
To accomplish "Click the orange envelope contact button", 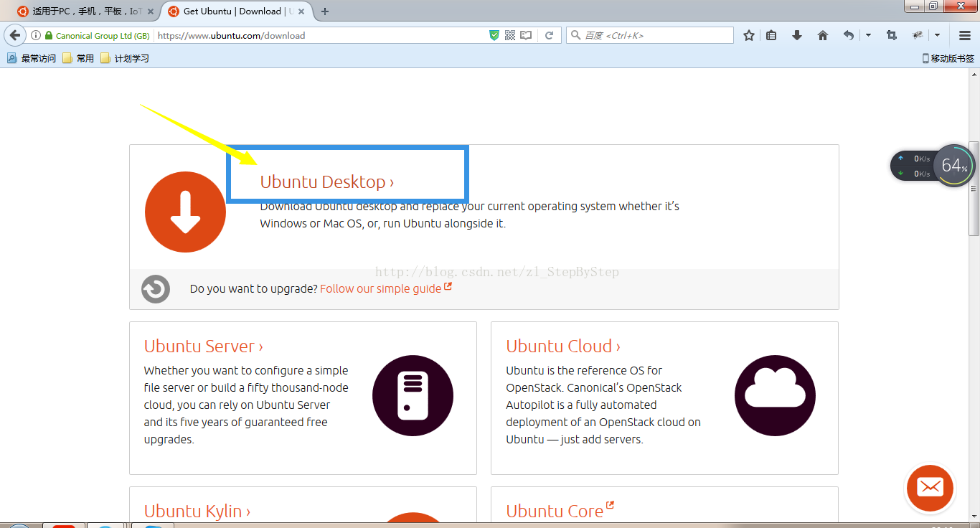I will [930, 488].
